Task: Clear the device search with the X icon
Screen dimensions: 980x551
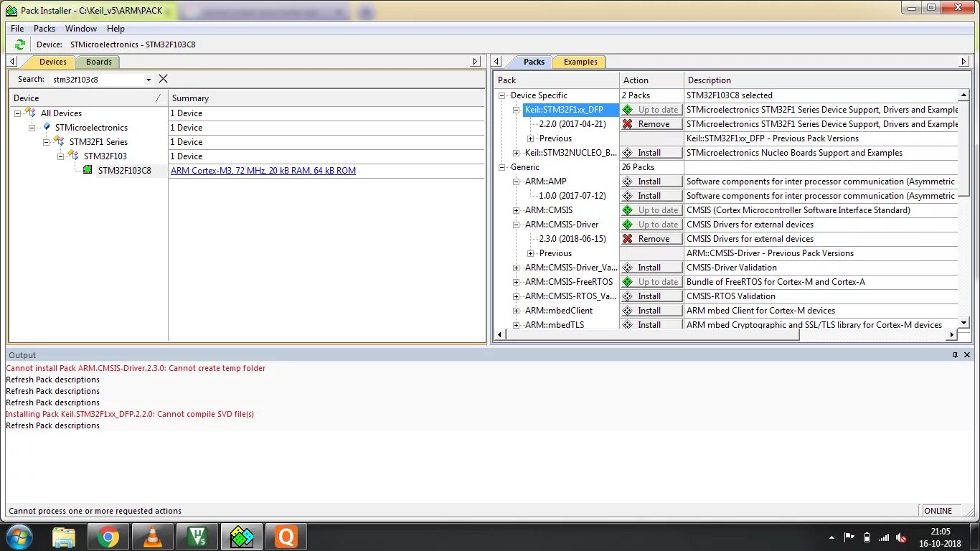Action: click(163, 79)
